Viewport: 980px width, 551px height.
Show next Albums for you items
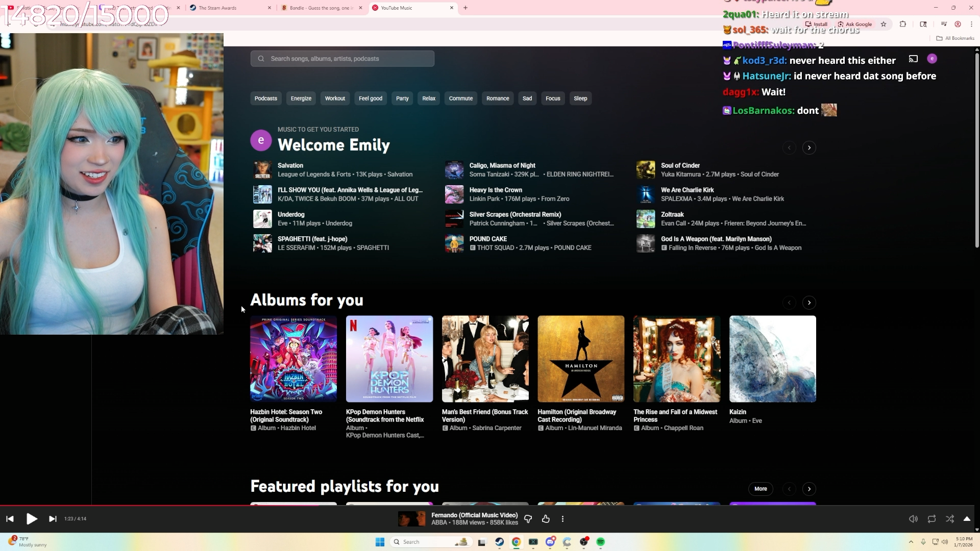(x=809, y=303)
